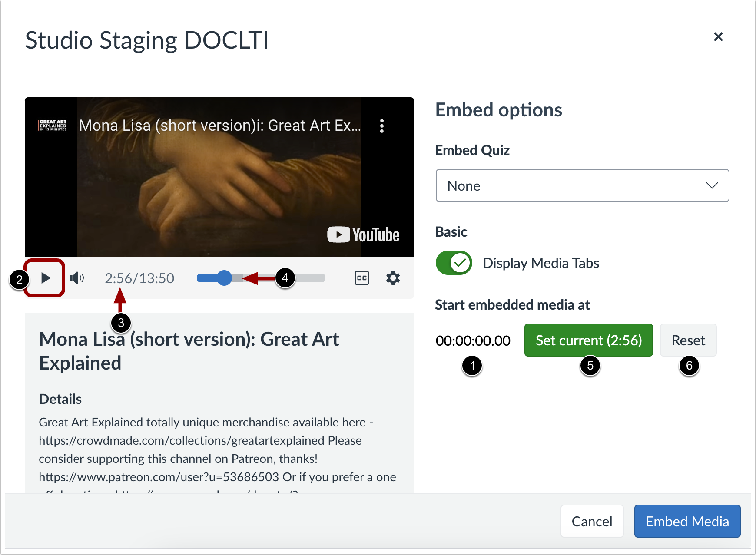The width and height of the screenshot is (756, 555).
Task: Reset the embedded media start time
Action: coord(688,340)
